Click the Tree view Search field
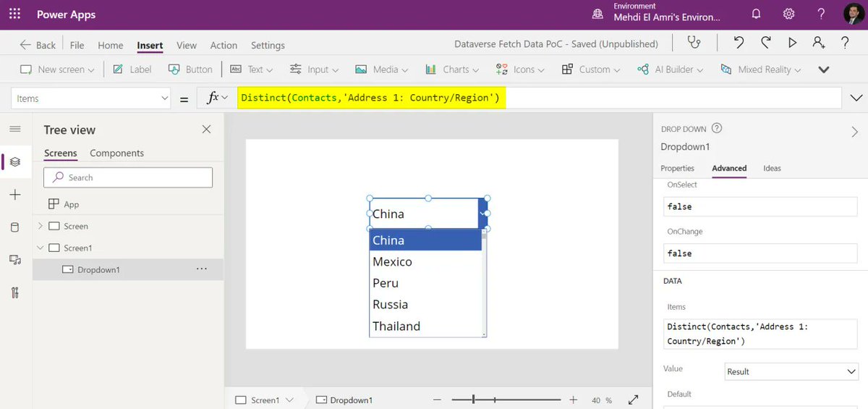 pos(128,177)
